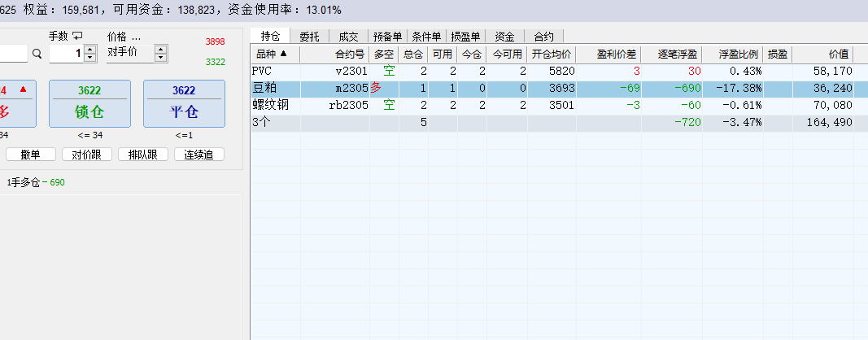Click the 价值 column header
This screenshot has height=340, width=868.
(822, 54)
